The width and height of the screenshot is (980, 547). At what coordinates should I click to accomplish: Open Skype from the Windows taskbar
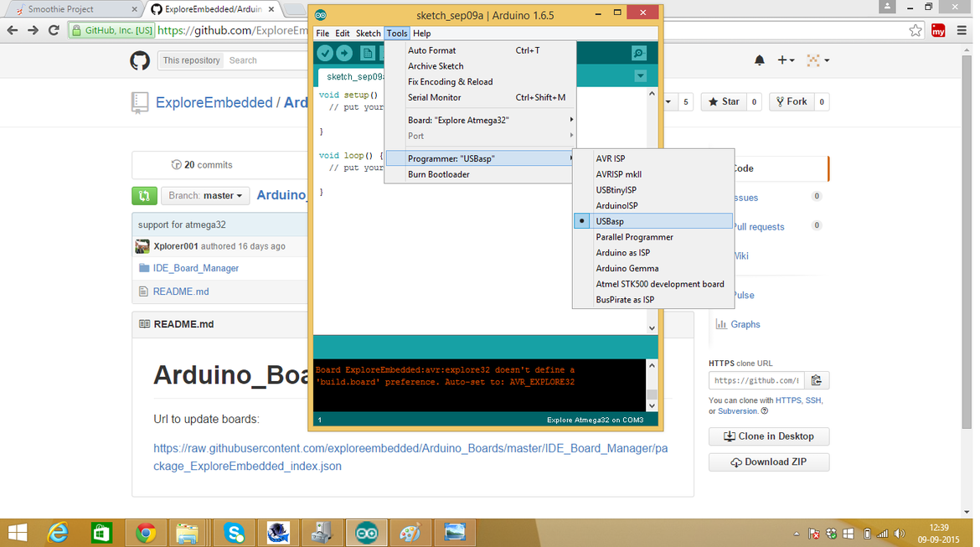tap(234, 534)
